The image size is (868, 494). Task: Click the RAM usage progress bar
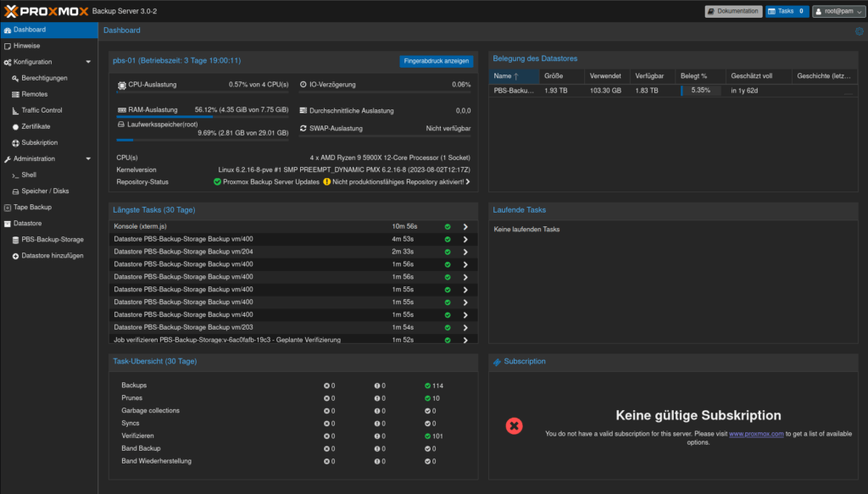click(x=203, y=117)
